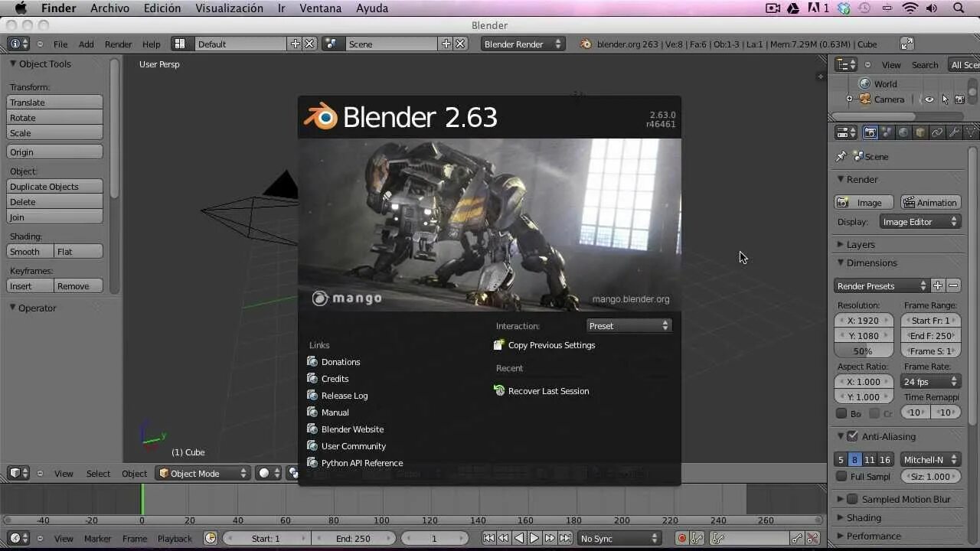Select 5 anti-aliasing samples

[x=841, y=460]
